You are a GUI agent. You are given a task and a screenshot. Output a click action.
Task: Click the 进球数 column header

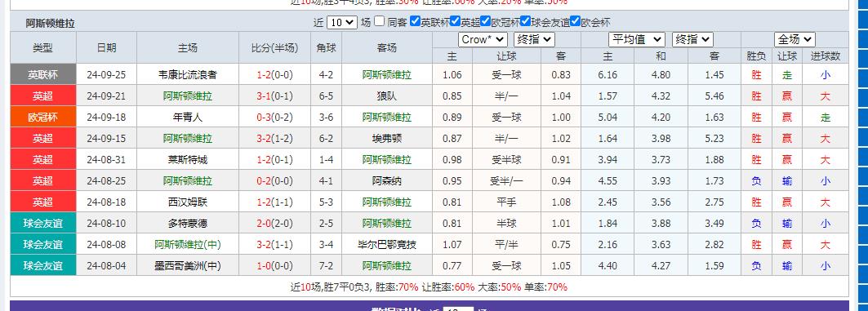click(826, 56)
